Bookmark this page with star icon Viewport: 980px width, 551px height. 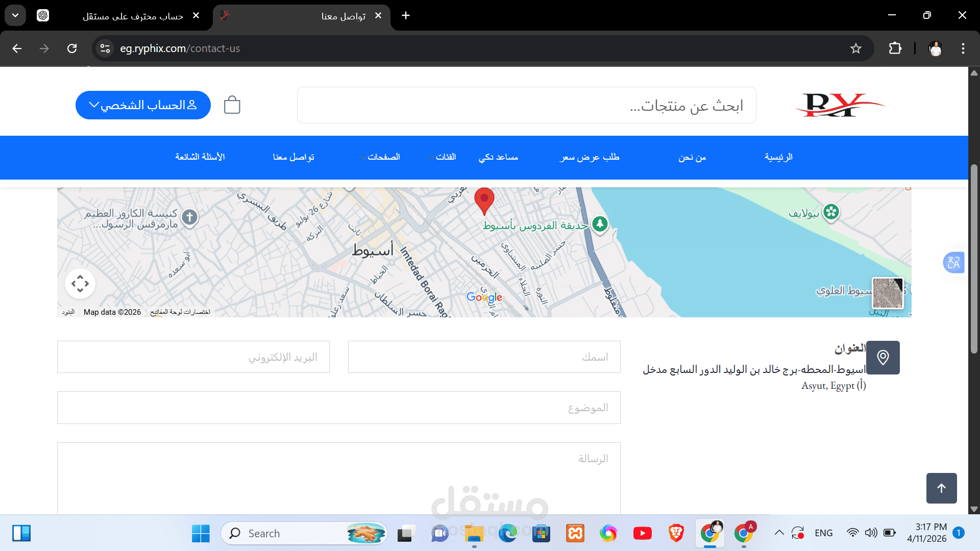[x=855, y=48]
